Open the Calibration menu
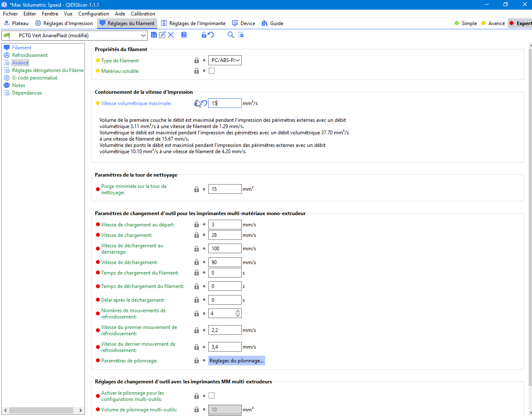This screenshot has width=532, height=416. coord(143,14)
